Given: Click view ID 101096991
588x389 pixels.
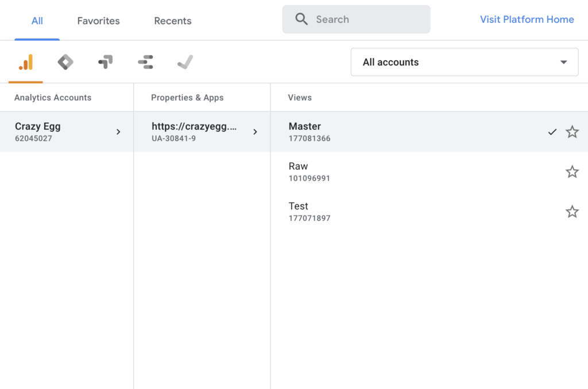Looking at the screenshot, I should click(x=310, y=178).
